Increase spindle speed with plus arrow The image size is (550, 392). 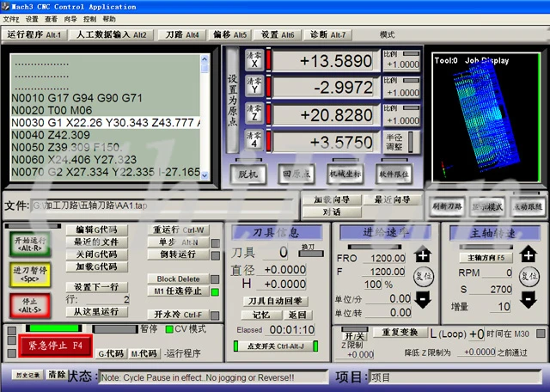[x=529, y=254]
